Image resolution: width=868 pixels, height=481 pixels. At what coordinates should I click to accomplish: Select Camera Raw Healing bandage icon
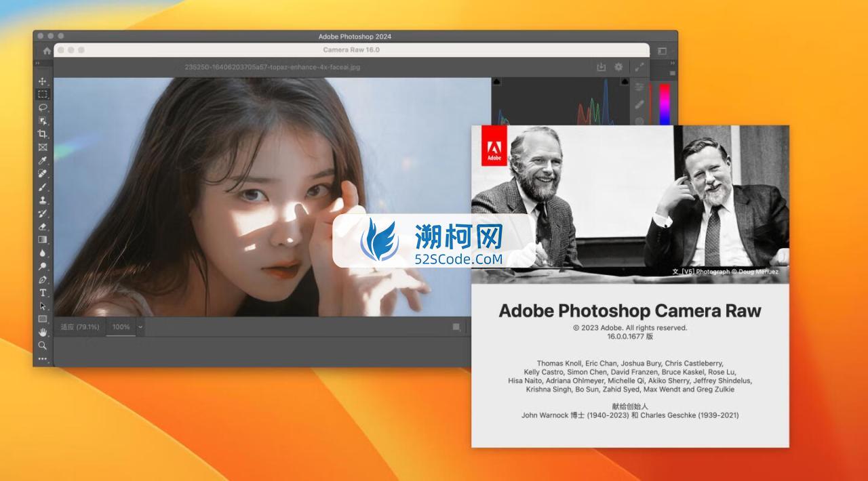[639, 104]
